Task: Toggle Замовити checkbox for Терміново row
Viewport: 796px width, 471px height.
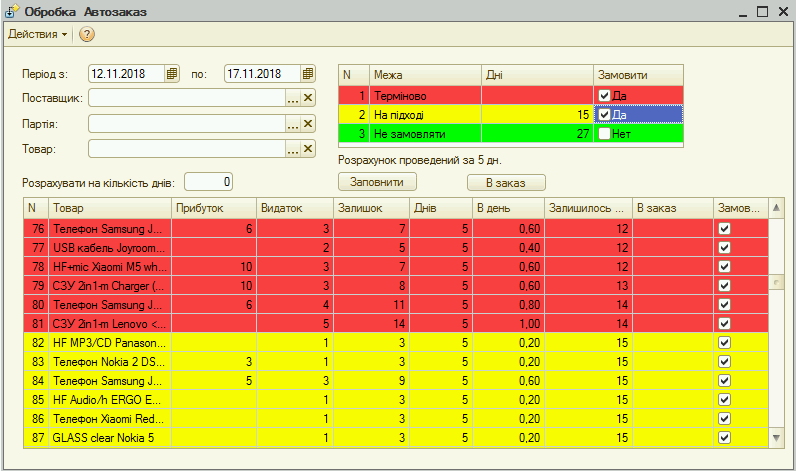Action: tap(604, 95)
